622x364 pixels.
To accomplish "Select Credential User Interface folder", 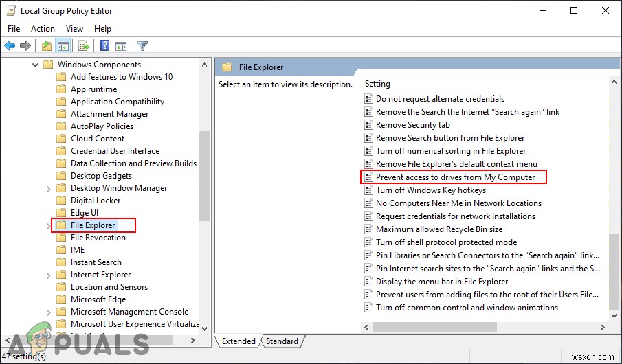I will point(115,151).
